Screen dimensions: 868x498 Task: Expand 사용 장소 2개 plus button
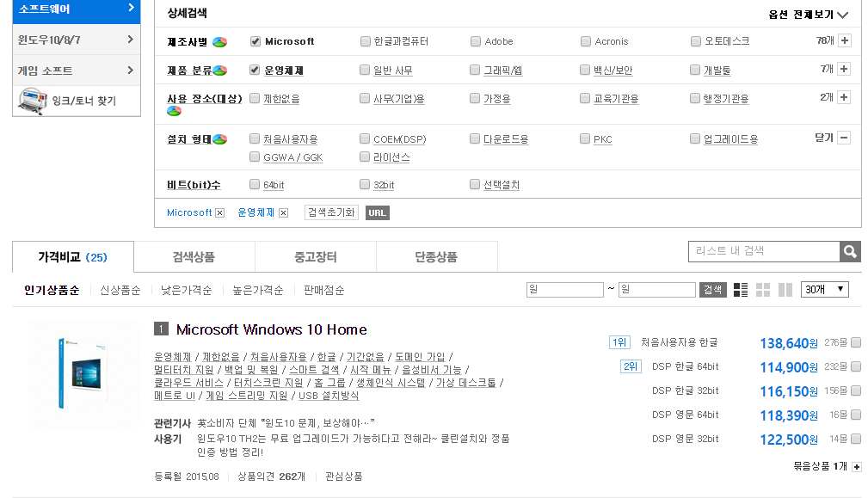click(x=844, y=97)
